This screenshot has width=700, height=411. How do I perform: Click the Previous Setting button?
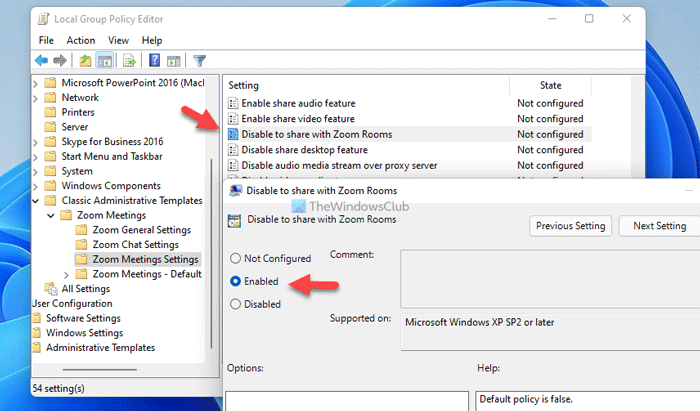click(570, 226)
